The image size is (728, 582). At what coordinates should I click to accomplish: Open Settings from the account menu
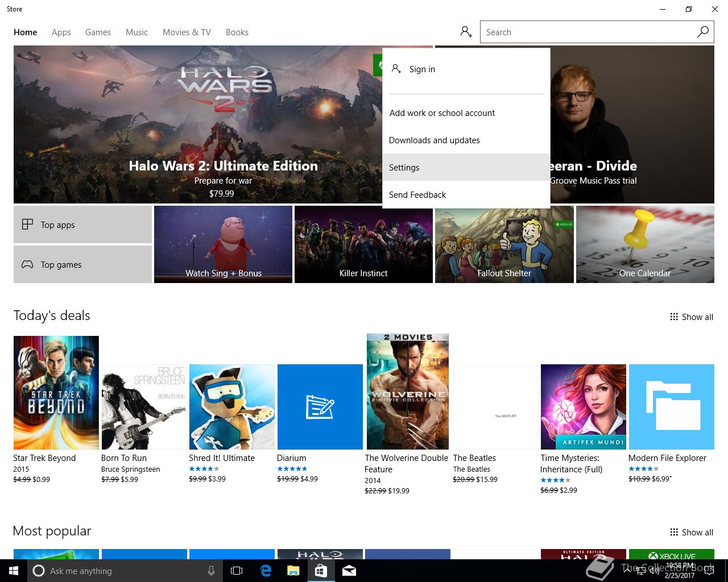pos(466,167)
